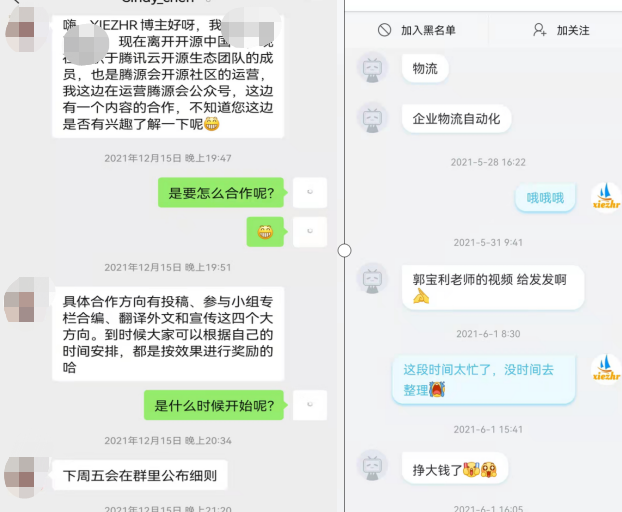Click the center comparison divider handle
The image size is (622, 512).
344,251
